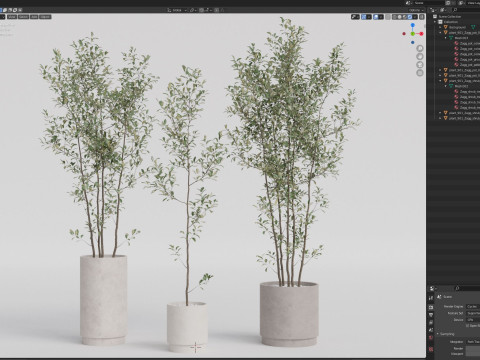Image resolution: width=480 pixels, height=360 pixels.
Task: Toggle the Open Shading Language checkbox
Action: [467, 326]
